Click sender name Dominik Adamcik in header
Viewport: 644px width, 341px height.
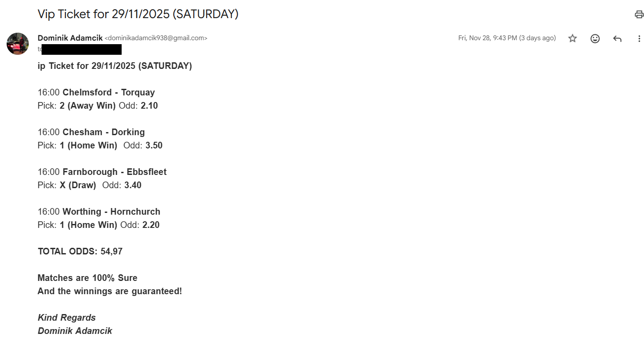coord(70,38)
